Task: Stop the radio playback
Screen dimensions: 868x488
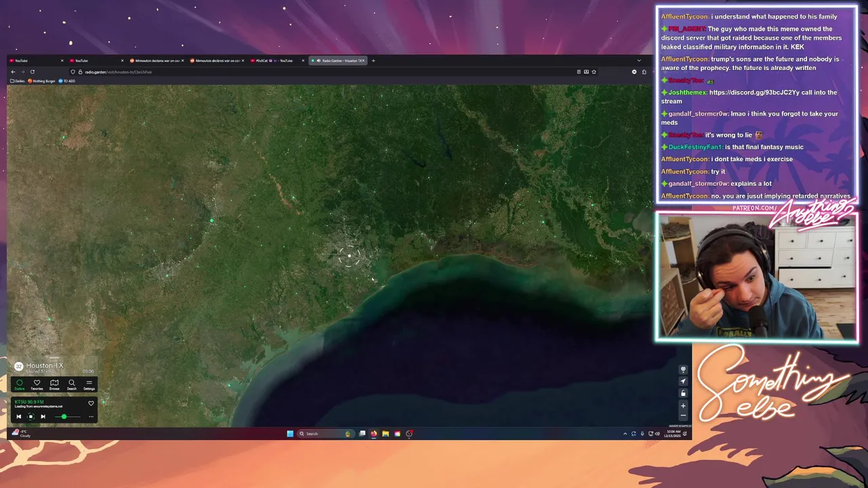Action: (31, 416)
